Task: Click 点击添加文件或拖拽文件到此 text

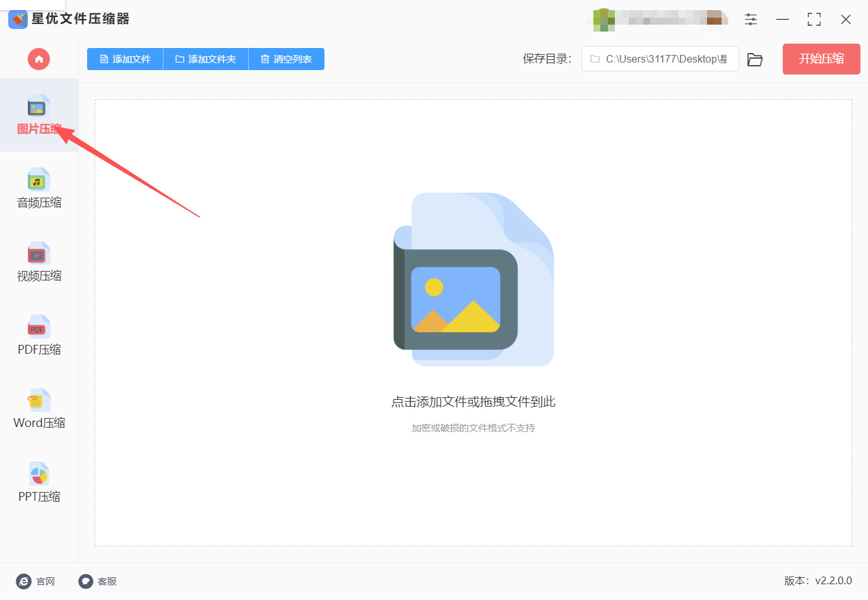Action: 473,402
